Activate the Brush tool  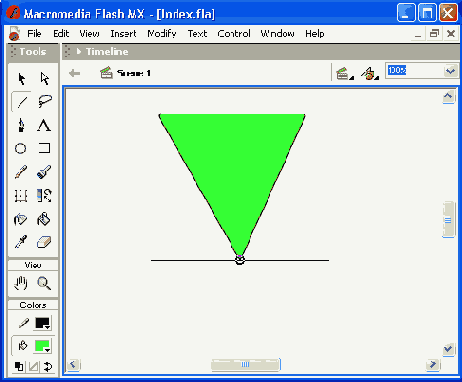(44, 172)
